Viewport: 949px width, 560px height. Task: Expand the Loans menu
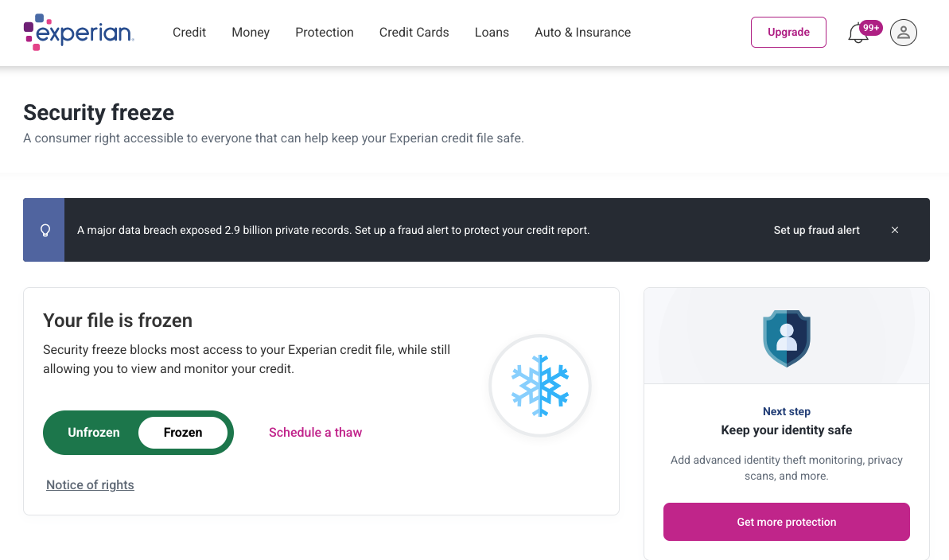tap(492, 33)
